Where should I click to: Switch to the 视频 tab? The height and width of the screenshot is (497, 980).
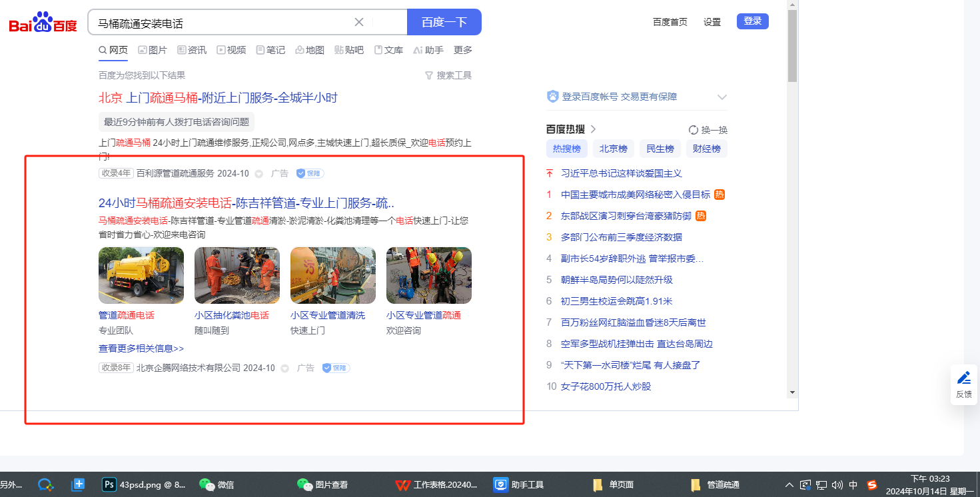click(231, 50)
